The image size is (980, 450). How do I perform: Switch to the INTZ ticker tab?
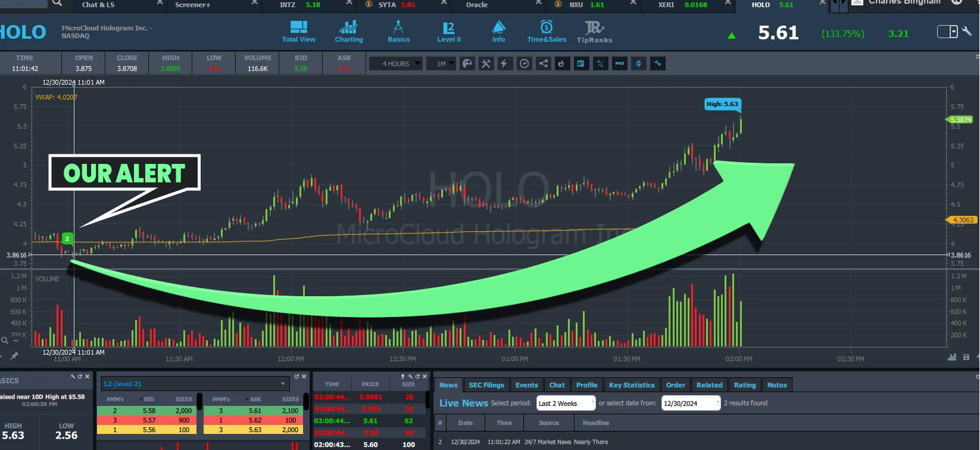pyautogui.click(x=300, y=5)
